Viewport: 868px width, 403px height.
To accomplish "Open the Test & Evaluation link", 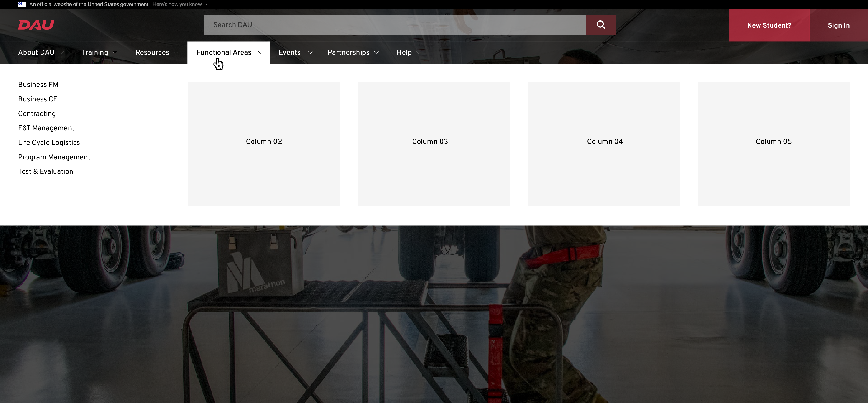I will coord(46,172).
